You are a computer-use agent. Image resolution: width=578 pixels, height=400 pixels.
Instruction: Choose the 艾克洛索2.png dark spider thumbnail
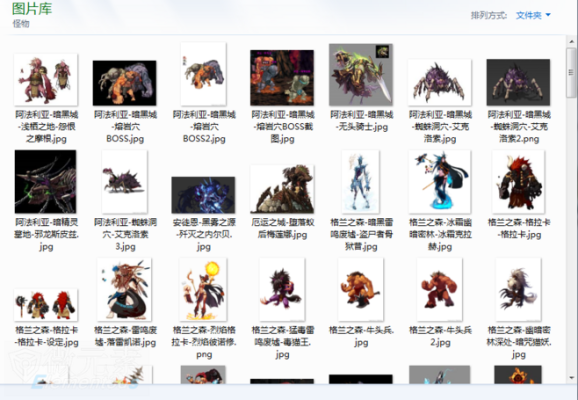point(518,82)
